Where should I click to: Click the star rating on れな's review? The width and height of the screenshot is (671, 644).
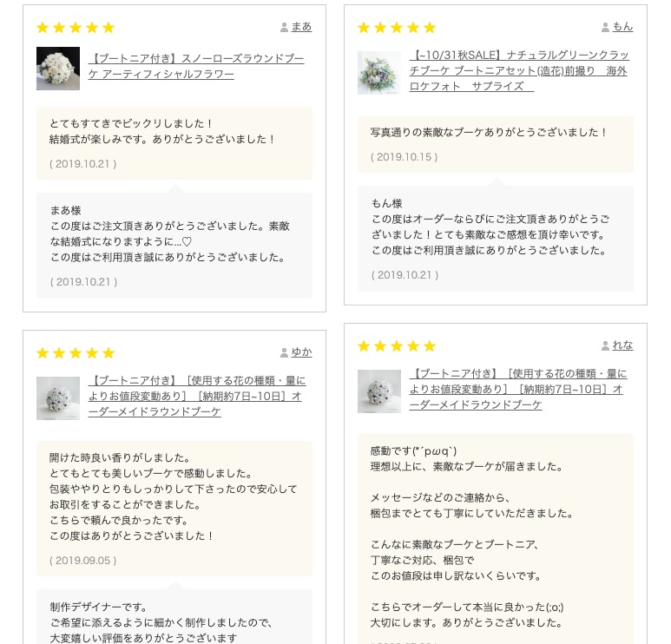coord(397,346)
